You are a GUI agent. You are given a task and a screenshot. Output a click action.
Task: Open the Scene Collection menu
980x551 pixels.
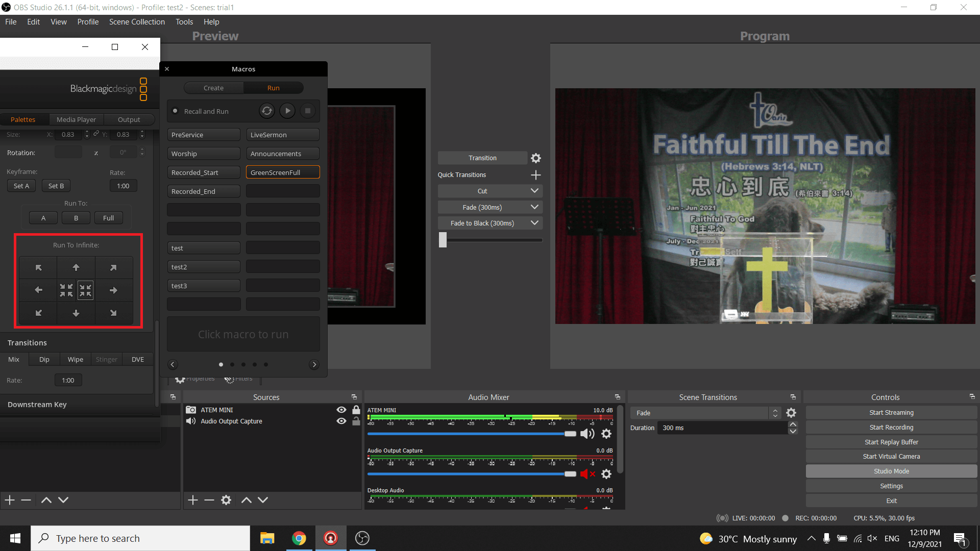[137, 22]
